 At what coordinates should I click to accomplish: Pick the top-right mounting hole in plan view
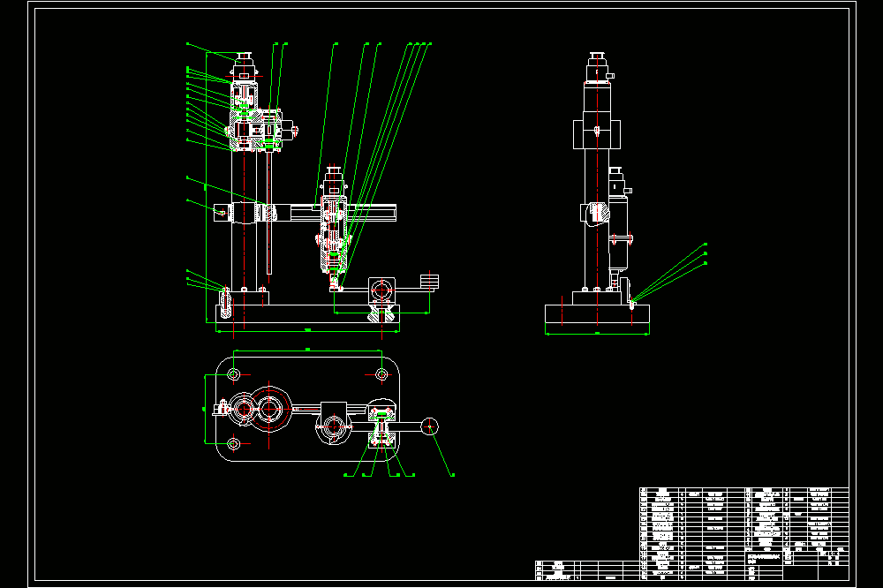click(381, 374)
